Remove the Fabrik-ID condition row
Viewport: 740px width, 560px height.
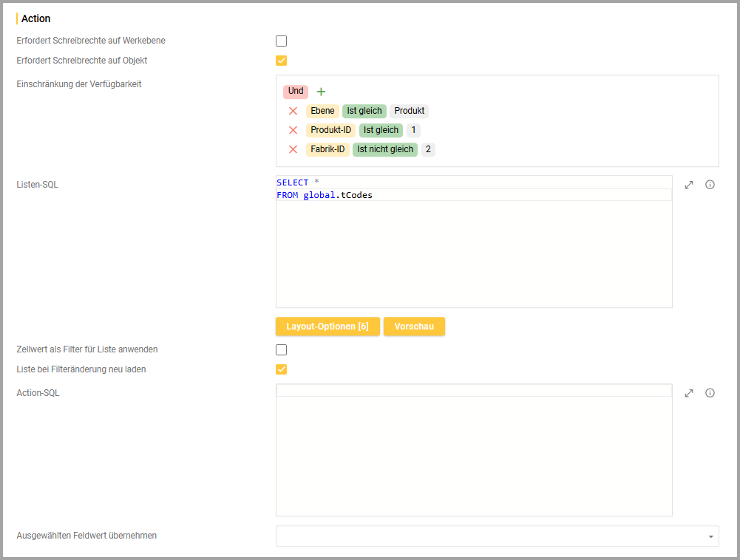pyautogui.click(x=293, y=149)
